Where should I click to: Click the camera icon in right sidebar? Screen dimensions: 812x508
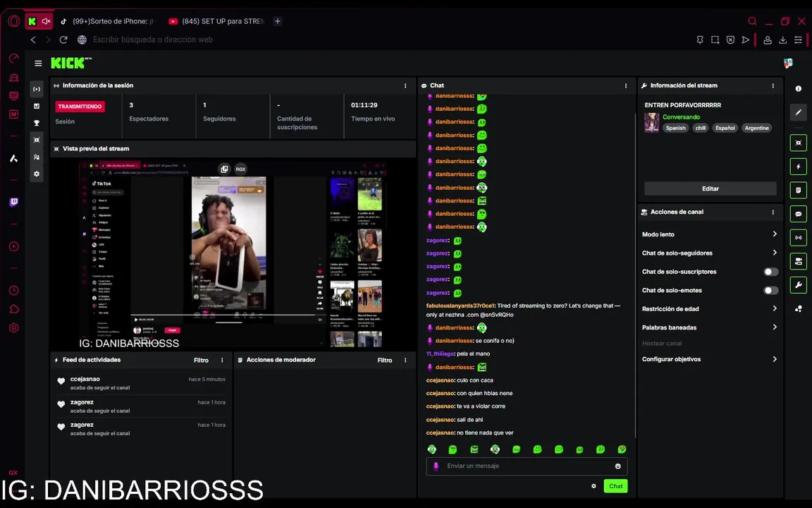coord(798,261)
